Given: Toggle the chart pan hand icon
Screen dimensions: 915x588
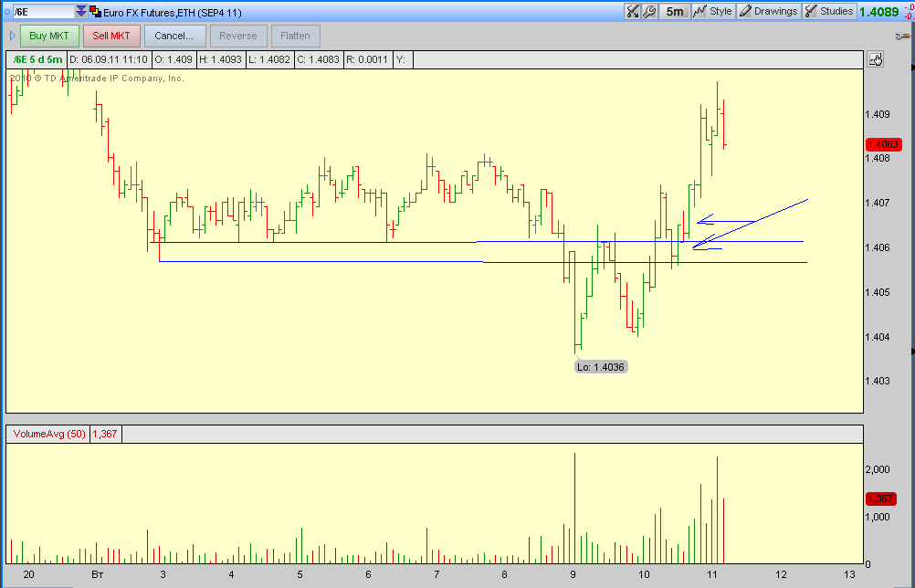Looking at the screenshot, I should [876, 59].
